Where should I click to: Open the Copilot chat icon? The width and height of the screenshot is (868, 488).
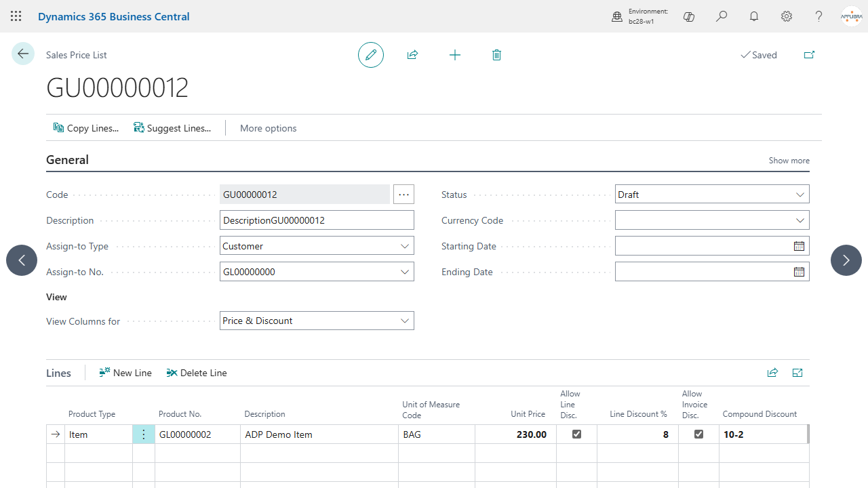(x=689, y=16)
